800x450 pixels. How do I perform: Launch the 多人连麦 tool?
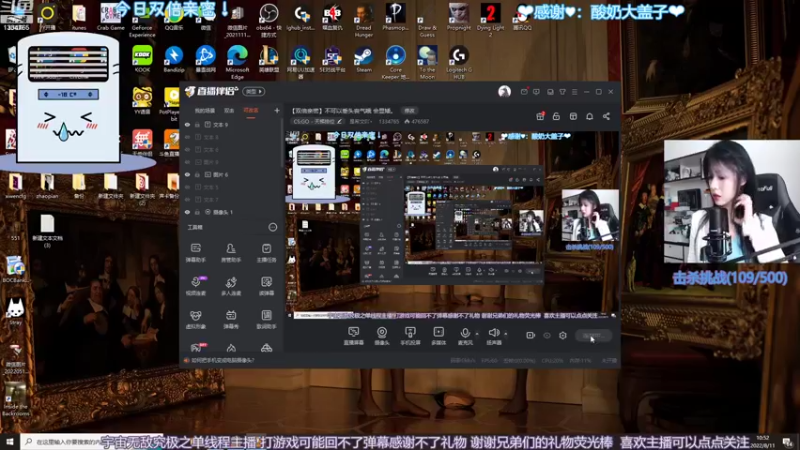[x=231, y=286]
